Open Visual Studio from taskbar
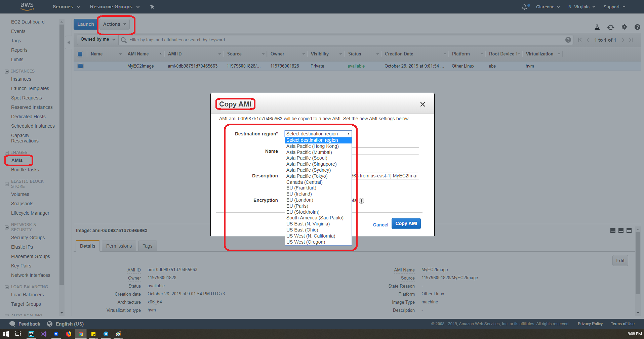 pyautogui.click(x=43, y=334)
